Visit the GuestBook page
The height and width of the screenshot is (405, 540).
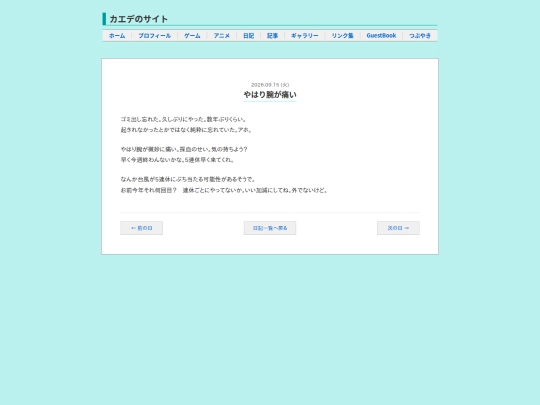[381, 35]
